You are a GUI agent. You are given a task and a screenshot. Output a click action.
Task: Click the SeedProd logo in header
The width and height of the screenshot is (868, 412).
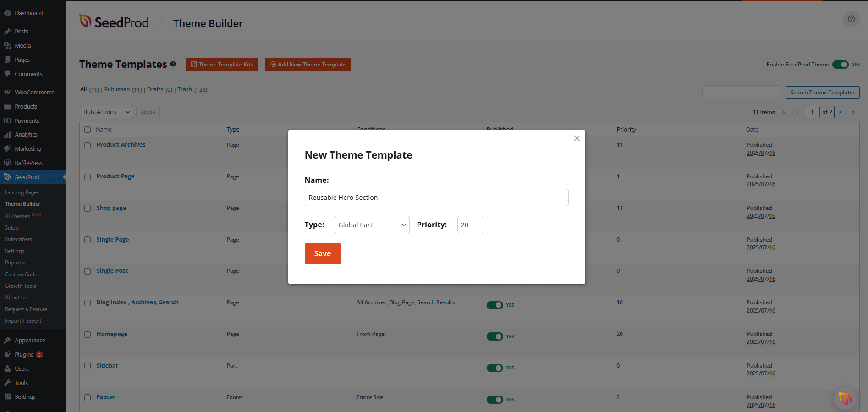point(114,22)
